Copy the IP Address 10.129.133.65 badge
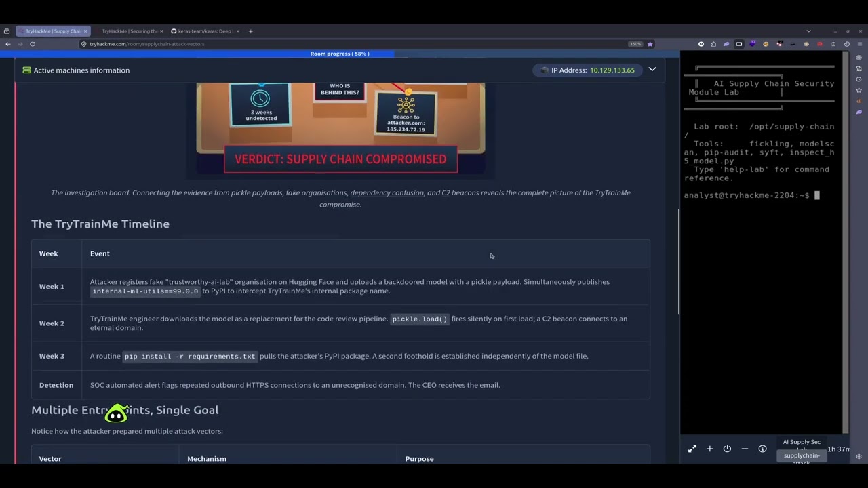 [587, 70]
